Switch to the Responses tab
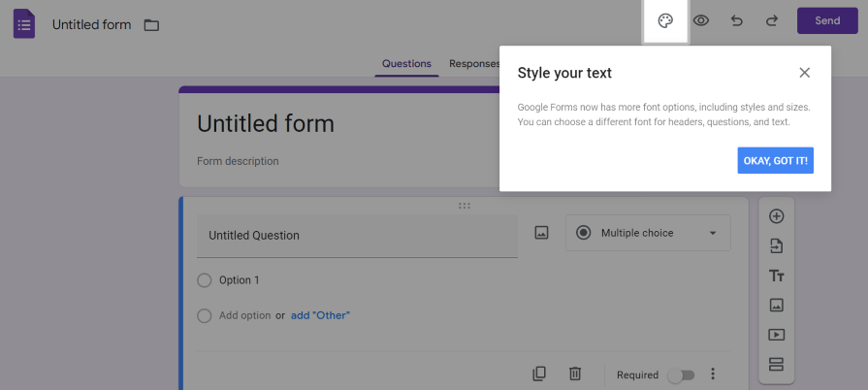The height and width of the screenshot is (390, 868). coord(473,64)
